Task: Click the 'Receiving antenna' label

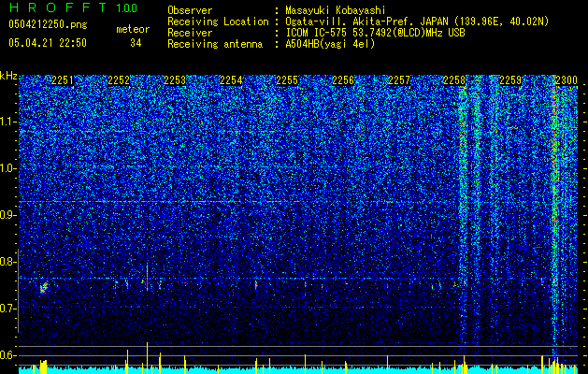Action: coord(215,44)
